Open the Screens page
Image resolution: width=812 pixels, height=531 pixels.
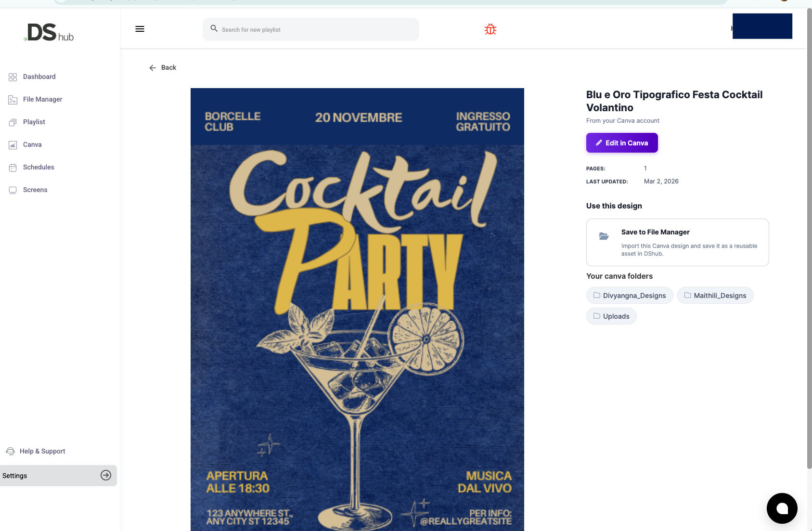(x=35, y=190)
